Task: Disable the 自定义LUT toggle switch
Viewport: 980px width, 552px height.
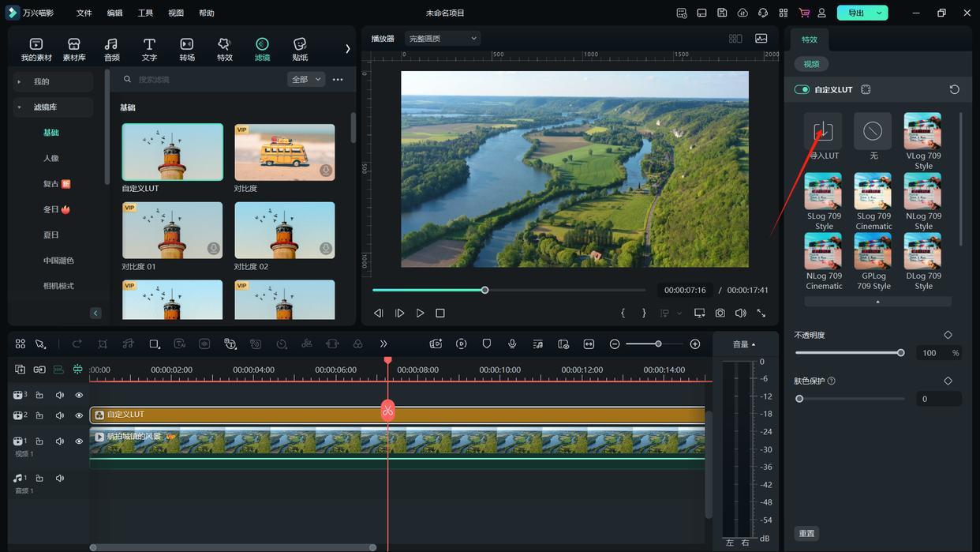Action: click(x=802, y=89)
